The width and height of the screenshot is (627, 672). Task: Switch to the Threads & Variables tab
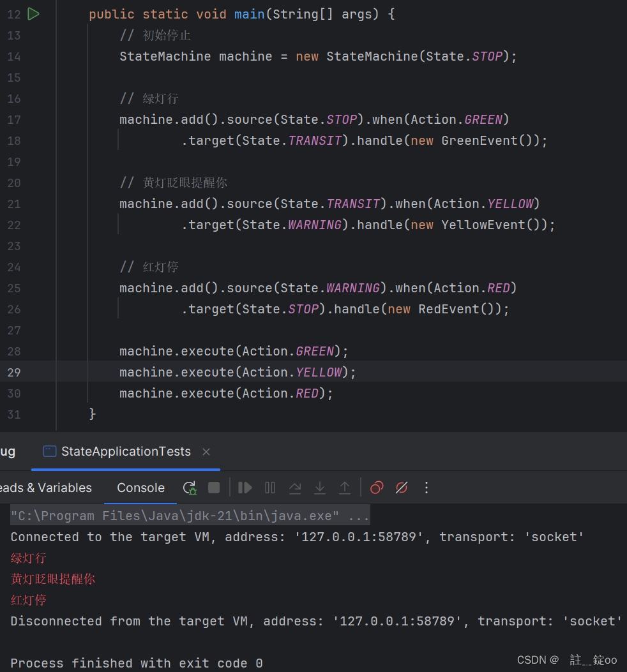[46, 487]
